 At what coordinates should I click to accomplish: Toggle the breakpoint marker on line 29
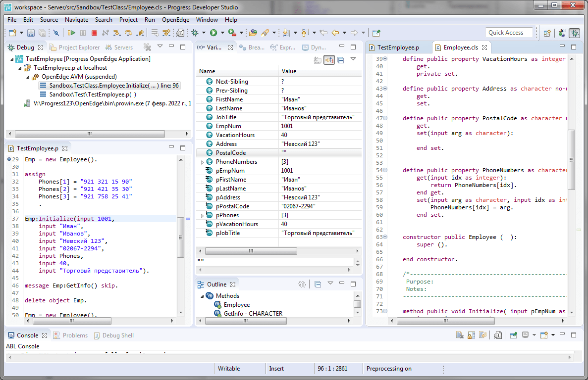pyautogui.click(x=9, y=159)
